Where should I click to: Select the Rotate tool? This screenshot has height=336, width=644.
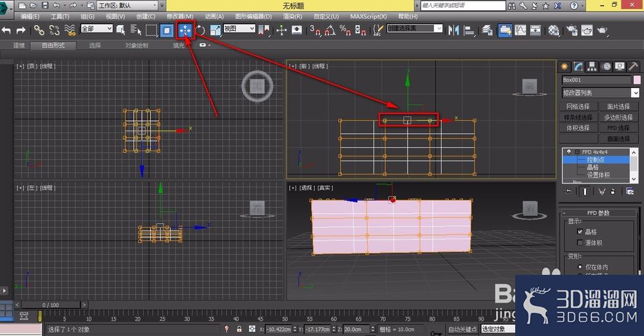coord(200,30)
